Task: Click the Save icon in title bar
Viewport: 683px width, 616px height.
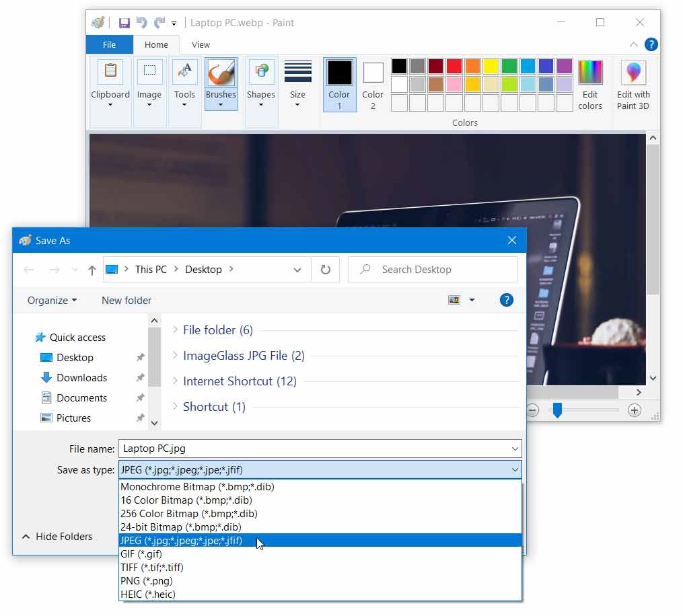Action: 124,23
